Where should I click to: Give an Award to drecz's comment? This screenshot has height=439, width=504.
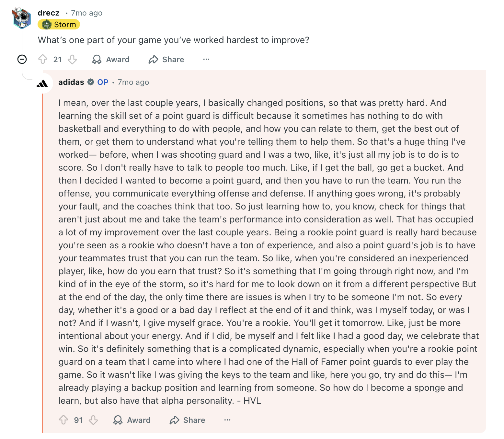pos(111,59)
